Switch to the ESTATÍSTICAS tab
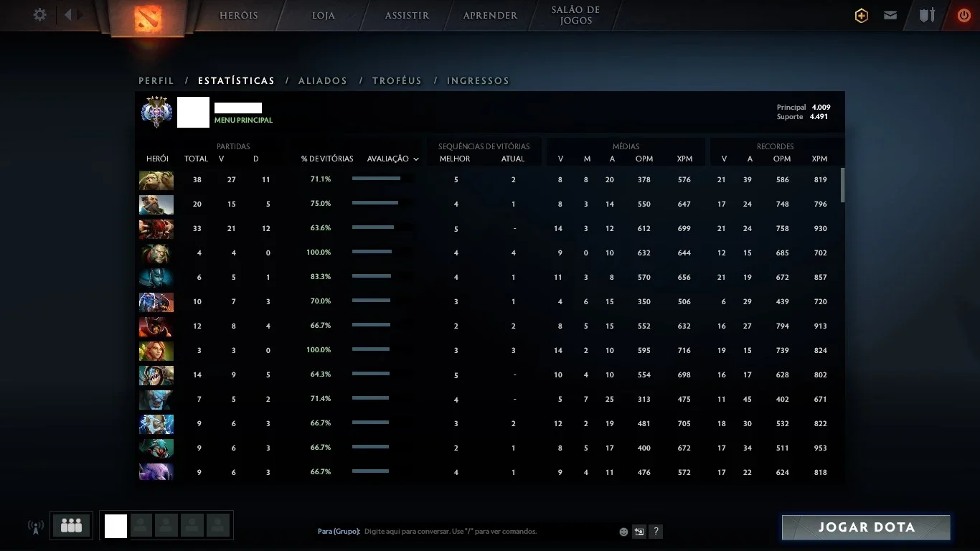 click(x=236, y=81)
